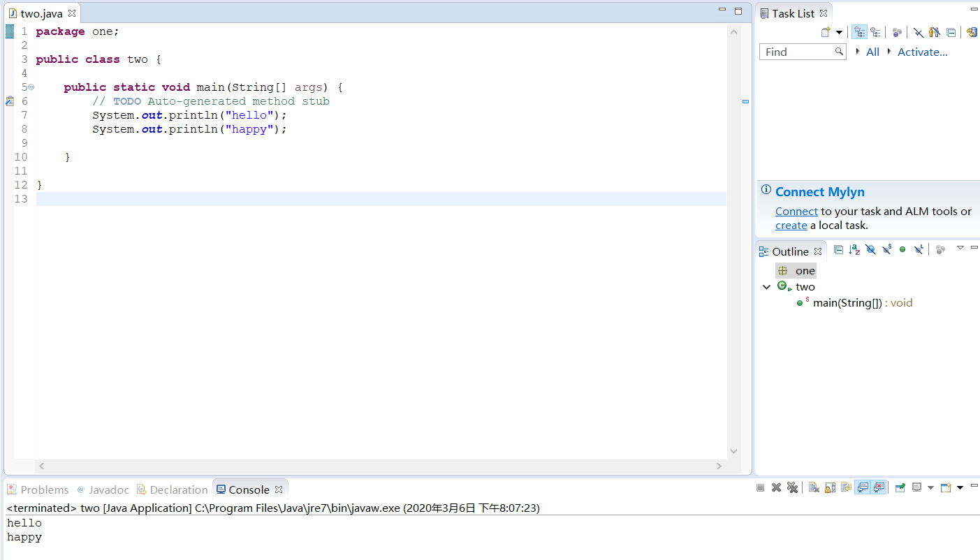Select the two.java editor tab
This screenshot has height=560, width=980.
(x=41, y=13)
